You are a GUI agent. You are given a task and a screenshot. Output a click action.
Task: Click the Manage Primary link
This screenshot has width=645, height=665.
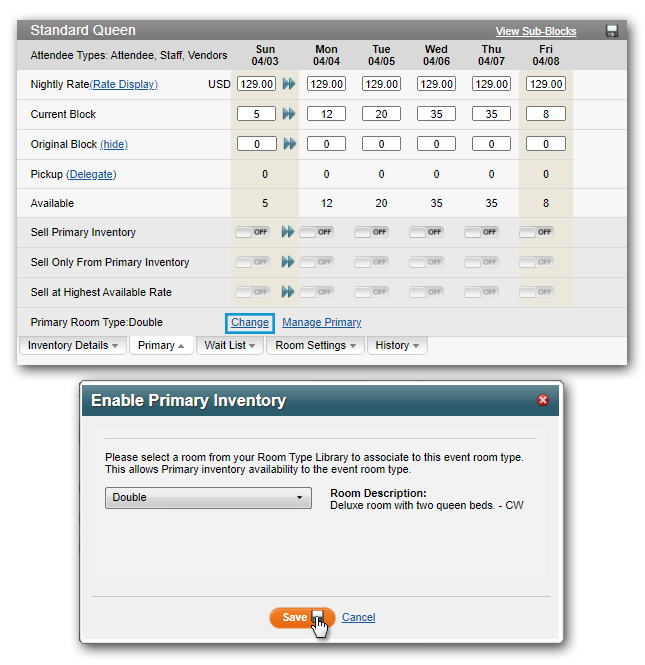point(321,322)
